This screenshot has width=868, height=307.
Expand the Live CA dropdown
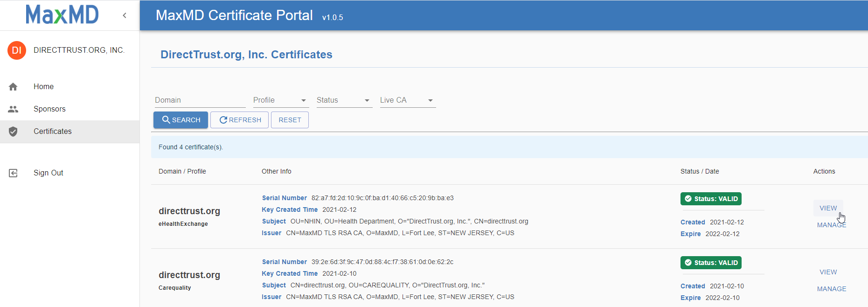point(408,100)
